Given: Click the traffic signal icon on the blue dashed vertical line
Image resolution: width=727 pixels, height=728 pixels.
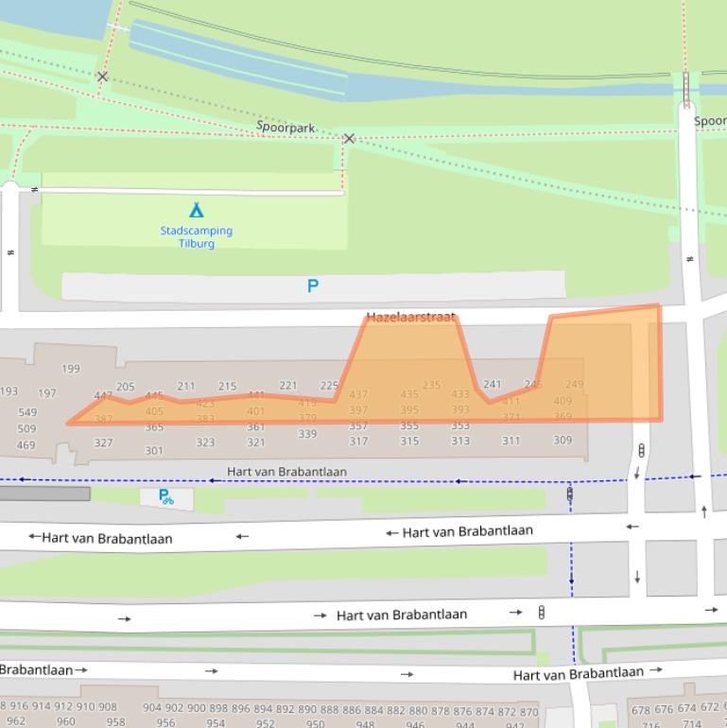Looking at the screenshot, I should pos(570,494).
